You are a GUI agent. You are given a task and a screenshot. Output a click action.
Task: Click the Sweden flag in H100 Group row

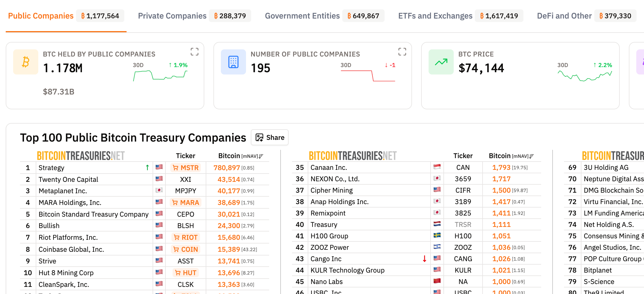click(x=437, y=235)
